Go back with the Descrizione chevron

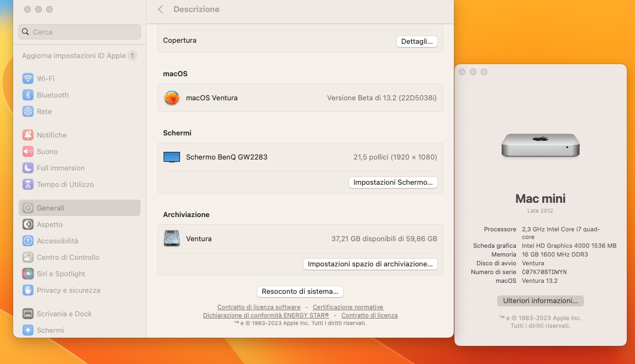pyautogui.click(x=160, y=9)
